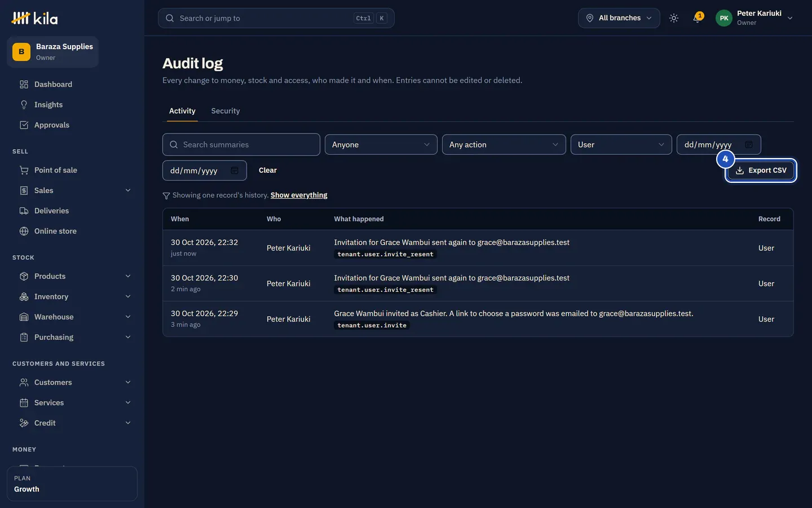
Task: Focus the Search or jump to box
Action: click(x=276, y=18)
